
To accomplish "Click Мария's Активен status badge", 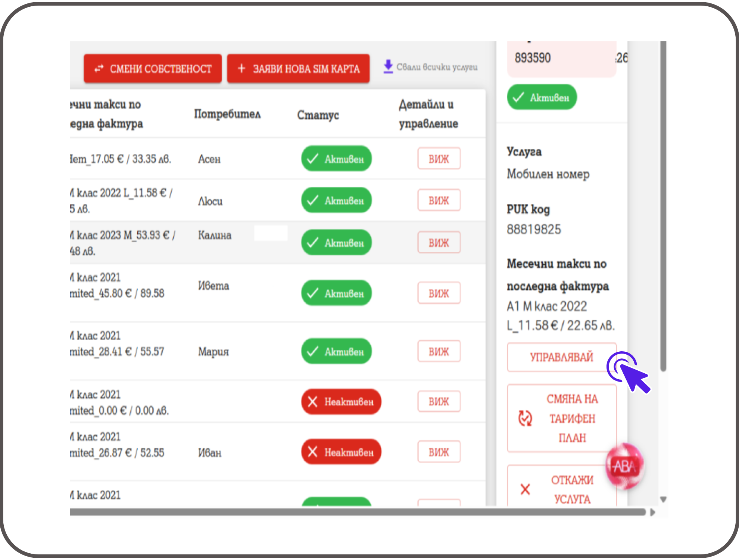I will pos(336,351).
